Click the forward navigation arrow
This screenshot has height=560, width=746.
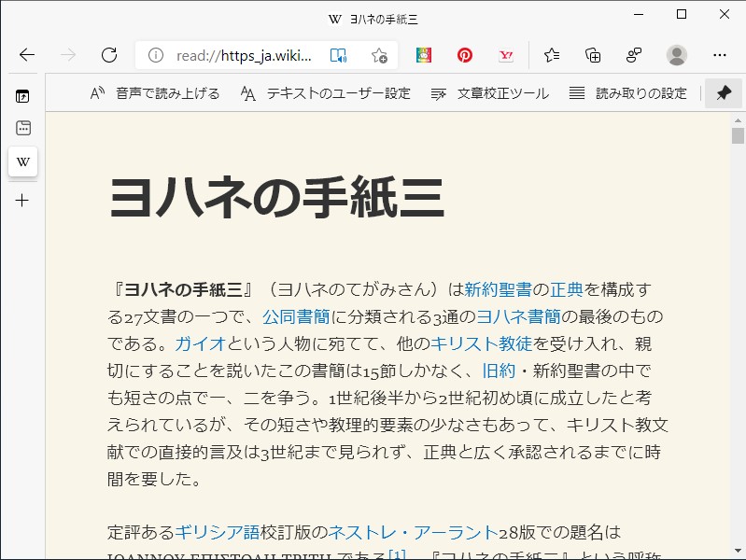[x=68, y=55]
